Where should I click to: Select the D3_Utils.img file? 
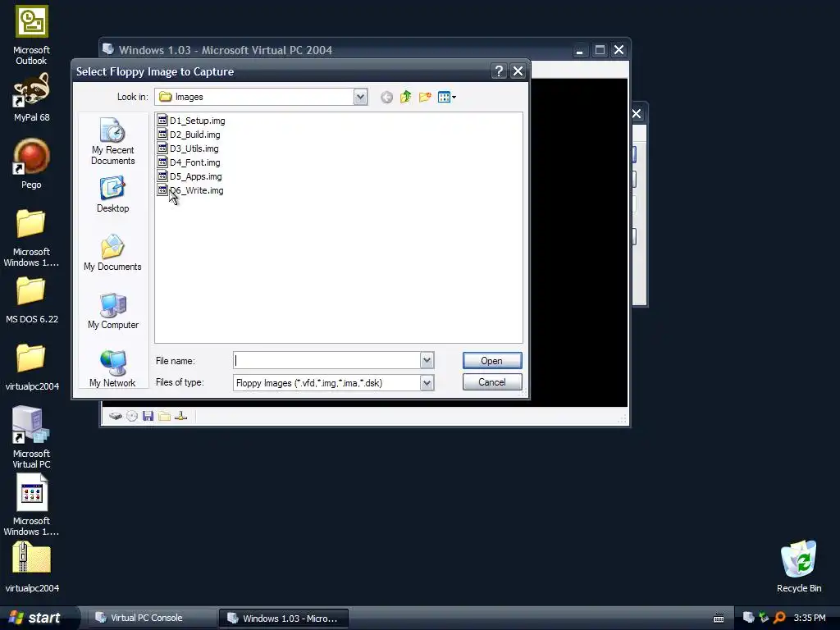click(188, 148)
